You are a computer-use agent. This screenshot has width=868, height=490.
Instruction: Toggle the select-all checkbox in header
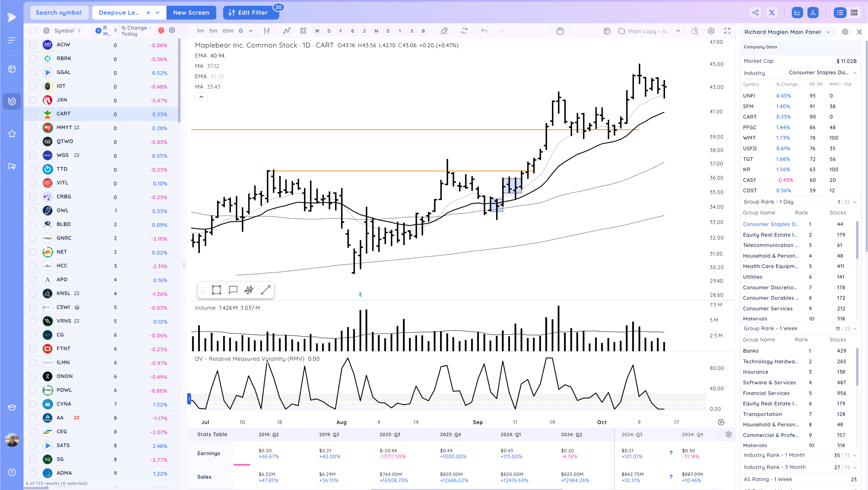point(33,31)
